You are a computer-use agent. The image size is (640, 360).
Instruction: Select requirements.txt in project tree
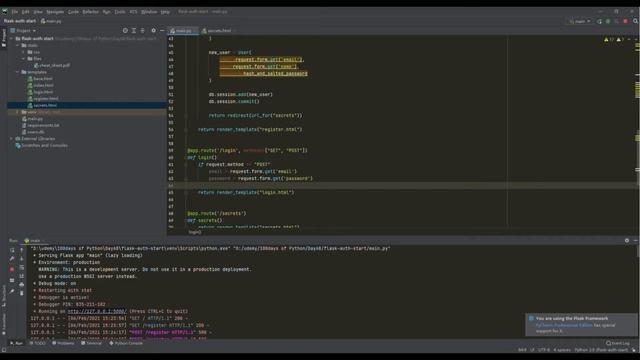coord(40,125)
